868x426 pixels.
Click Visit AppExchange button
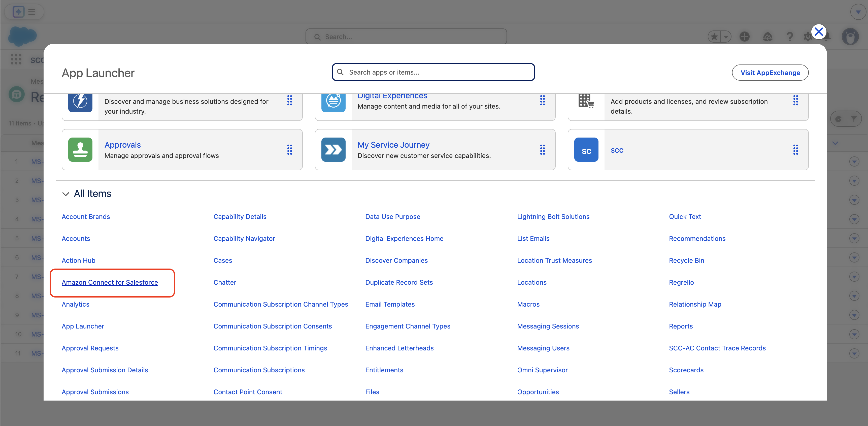click(x=770, y=73)
